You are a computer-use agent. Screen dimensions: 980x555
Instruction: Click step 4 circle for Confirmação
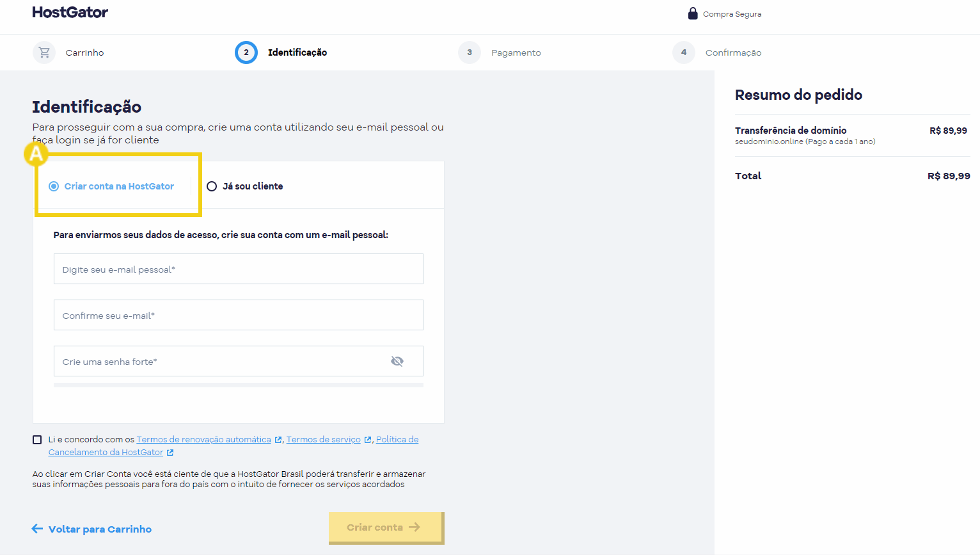tap(684, 52)
